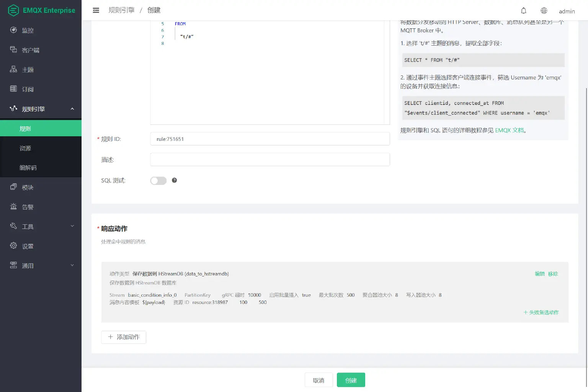Click the language globe icon
The height and width of the screenshot is (392, 588).
(544, 10)
